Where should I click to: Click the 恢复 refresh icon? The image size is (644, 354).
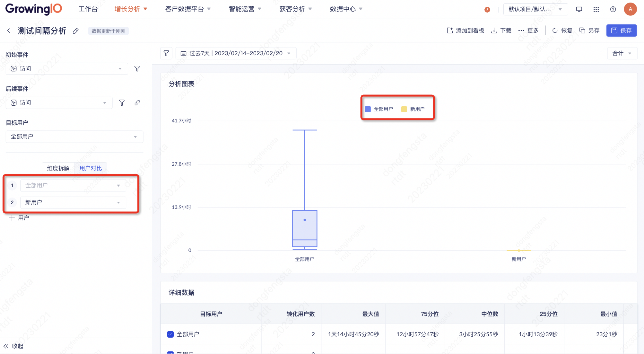pyautogui.click(x=555, y=31)
